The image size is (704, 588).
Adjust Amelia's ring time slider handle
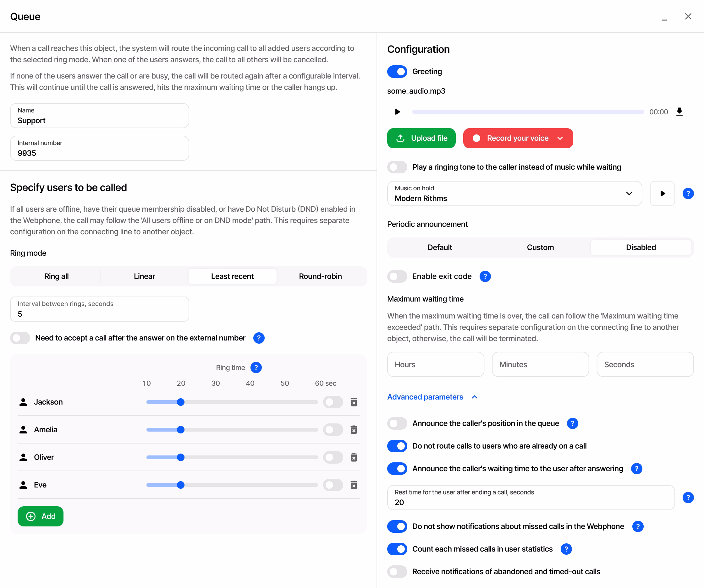[181, 429]
